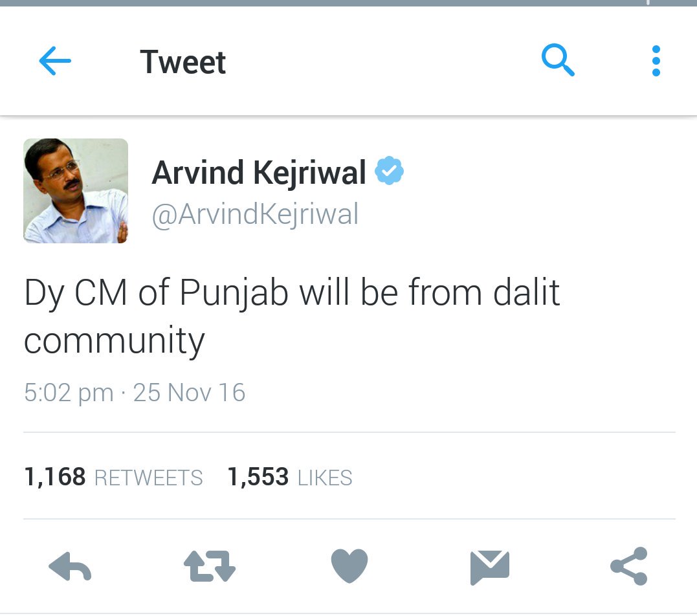
Task: Open the @ArvindKejriwal handle
Action: click(x=255, y=215)
